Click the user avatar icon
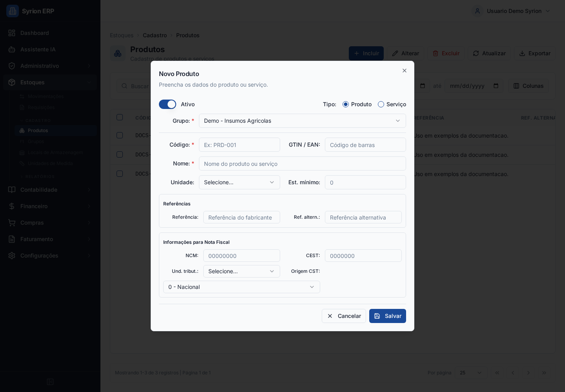This screenshot has width=565, height=392. pos(478,11)
